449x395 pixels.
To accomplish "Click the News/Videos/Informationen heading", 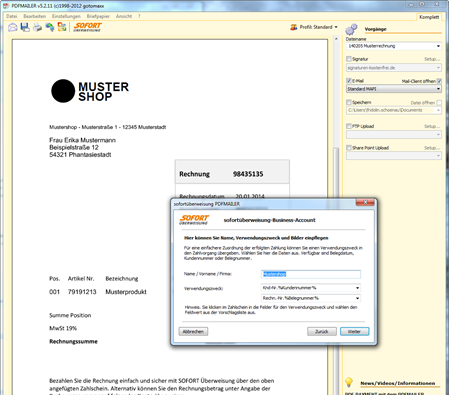I will 397,383.
